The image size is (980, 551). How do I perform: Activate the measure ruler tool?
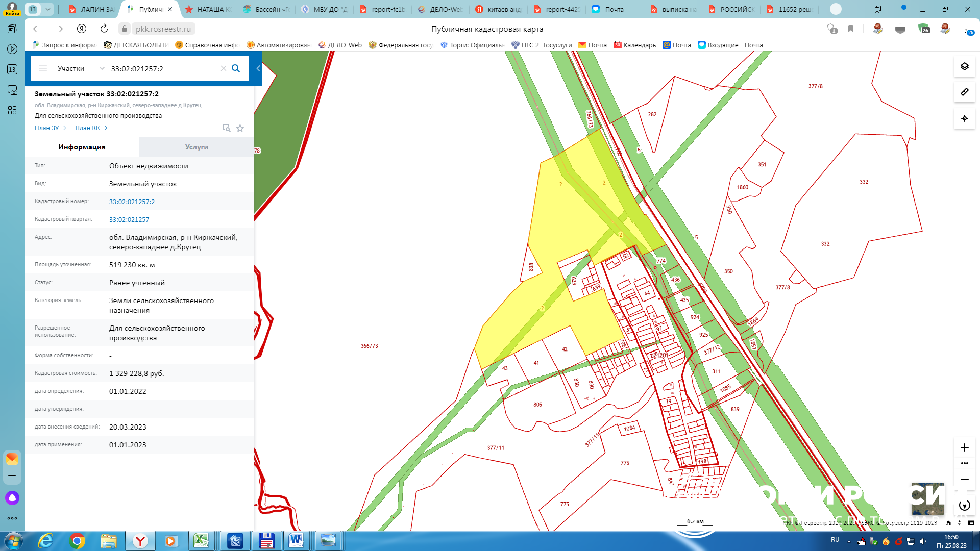[964, 92]
